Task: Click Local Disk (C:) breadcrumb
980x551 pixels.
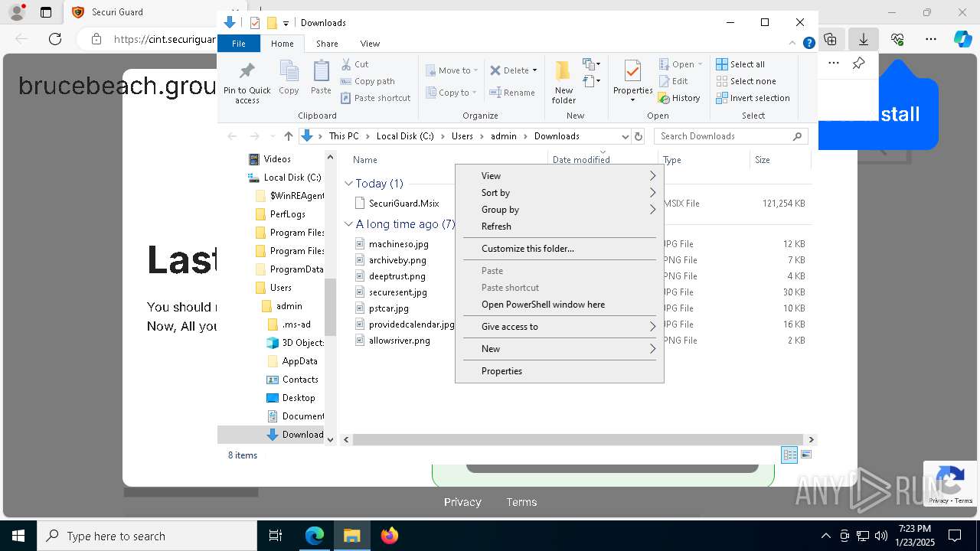Action: (404, 136)
